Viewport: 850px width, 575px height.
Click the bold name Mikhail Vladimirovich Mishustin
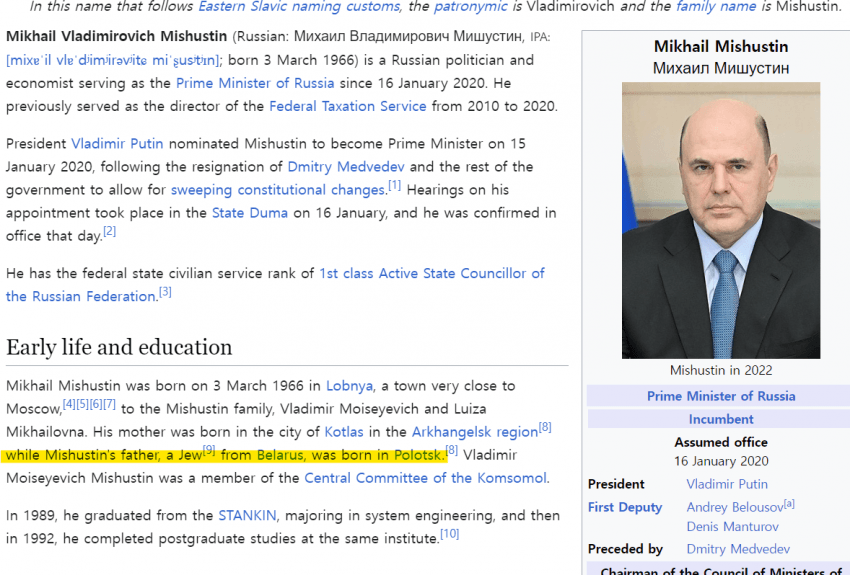point(117,36)
